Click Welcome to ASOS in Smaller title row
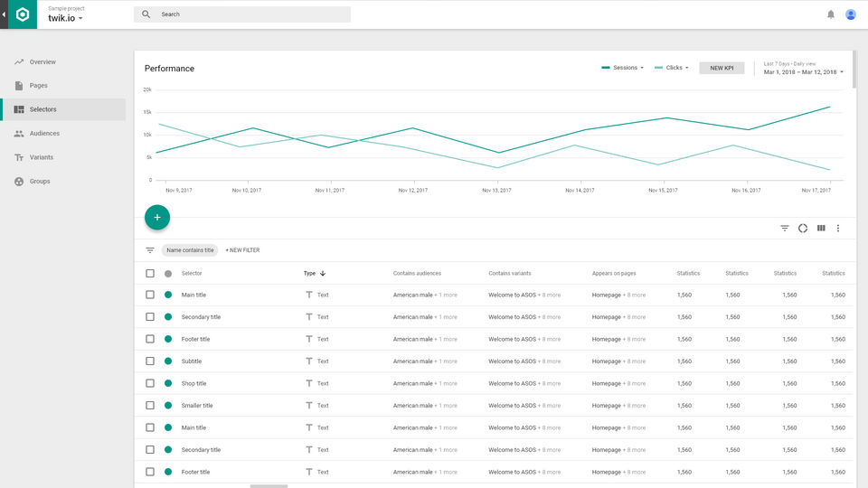The image size is (868, 488). click(512, 406)
